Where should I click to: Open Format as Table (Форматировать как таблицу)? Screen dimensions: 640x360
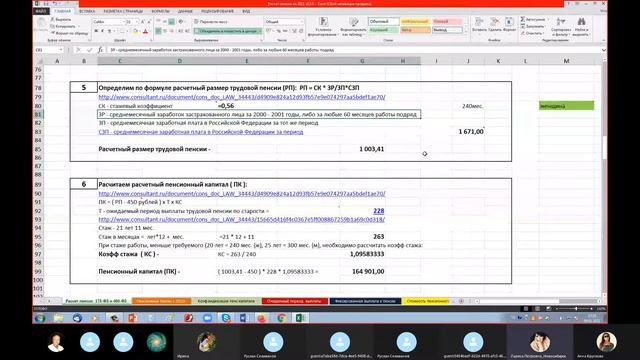353,27
